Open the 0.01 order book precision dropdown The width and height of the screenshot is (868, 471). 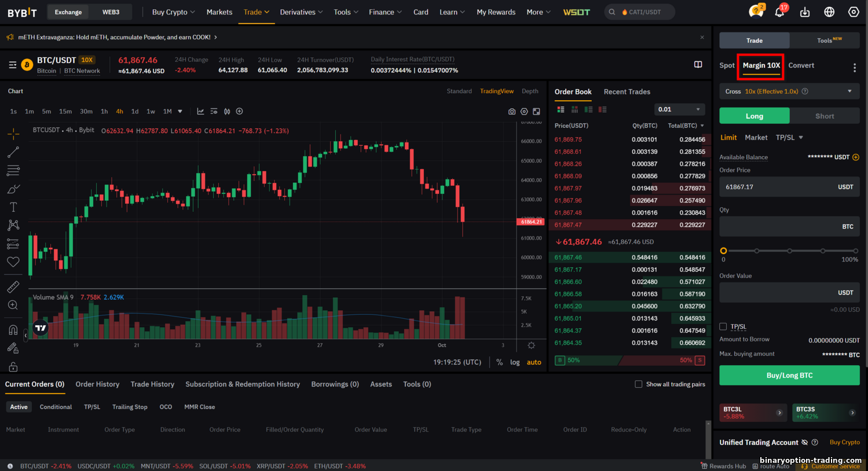[680, 109]
